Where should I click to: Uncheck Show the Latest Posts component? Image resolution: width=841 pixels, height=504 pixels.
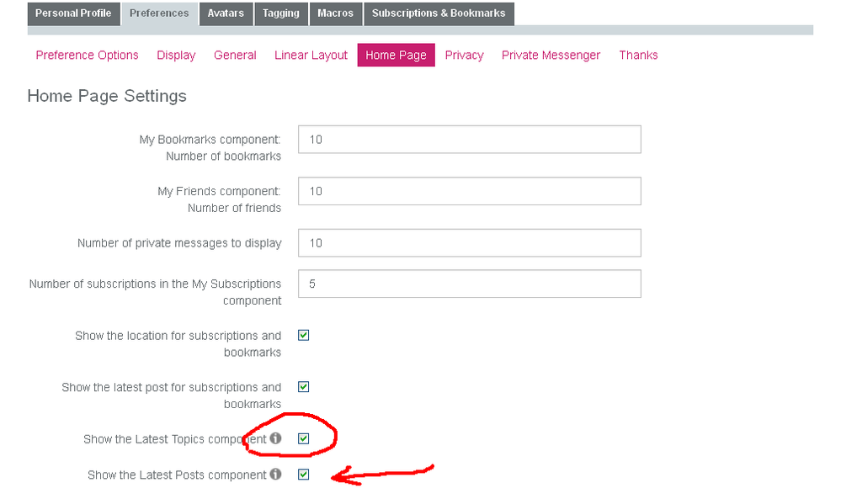tap(303, 474)
